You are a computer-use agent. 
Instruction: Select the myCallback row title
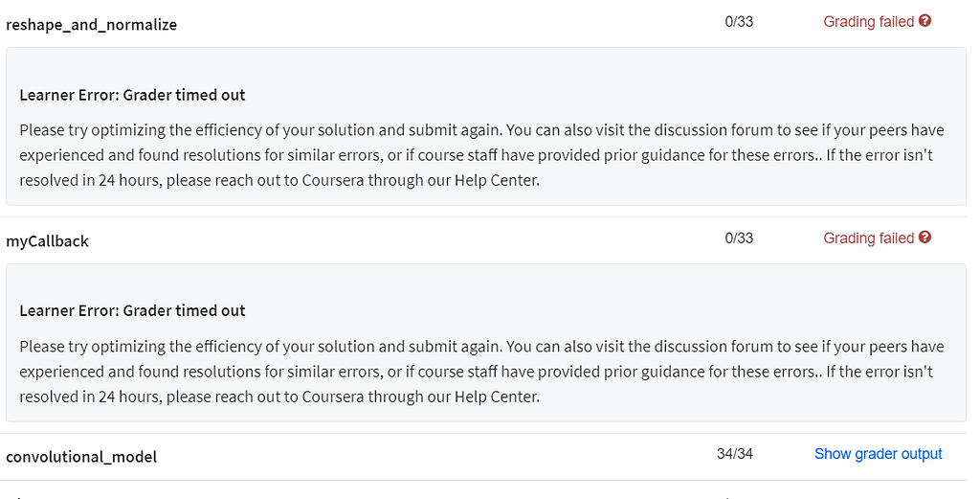pyautogui.click(x=47, y=241)
